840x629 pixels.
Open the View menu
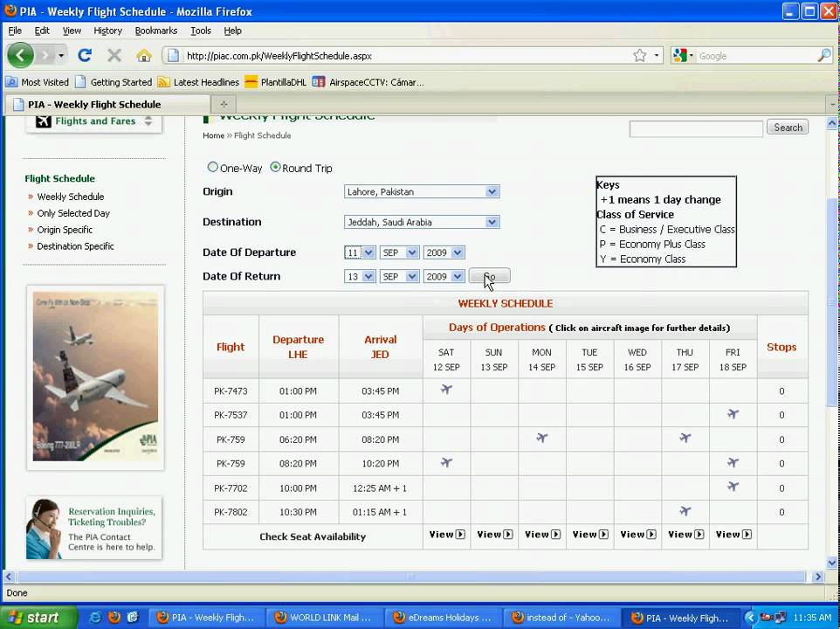tap(72, 31)
